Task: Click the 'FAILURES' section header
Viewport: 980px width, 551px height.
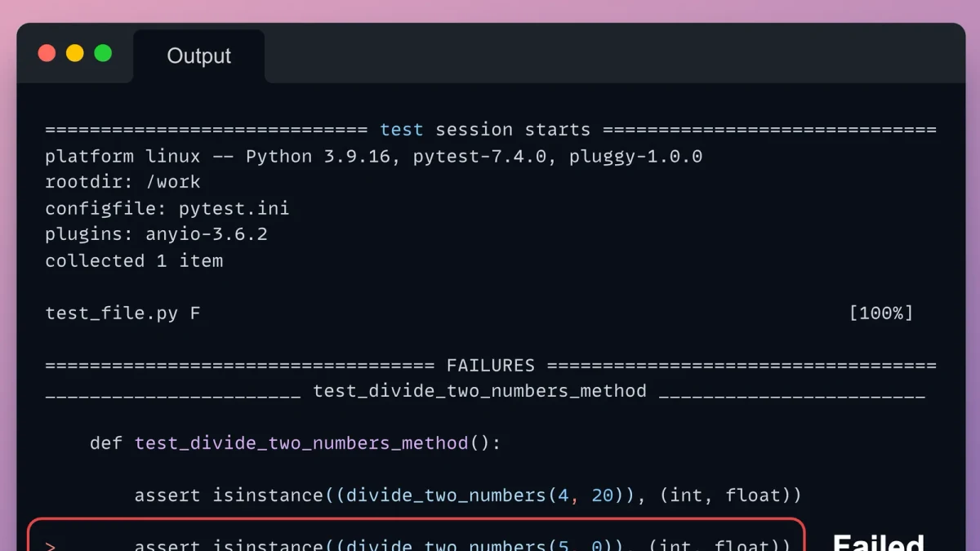Action: click(491, 365)
